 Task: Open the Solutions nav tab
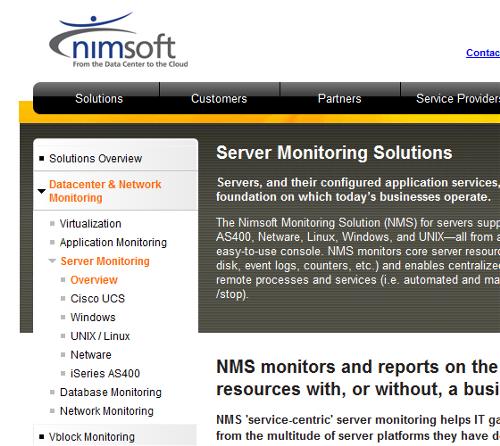pos(99,99)
